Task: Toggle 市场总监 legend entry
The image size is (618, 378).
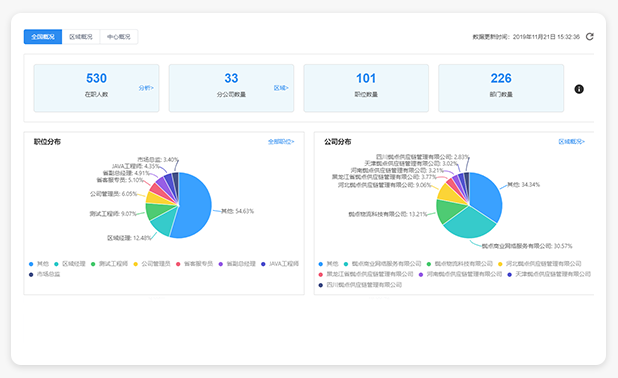Action: (x=45, y=274)
